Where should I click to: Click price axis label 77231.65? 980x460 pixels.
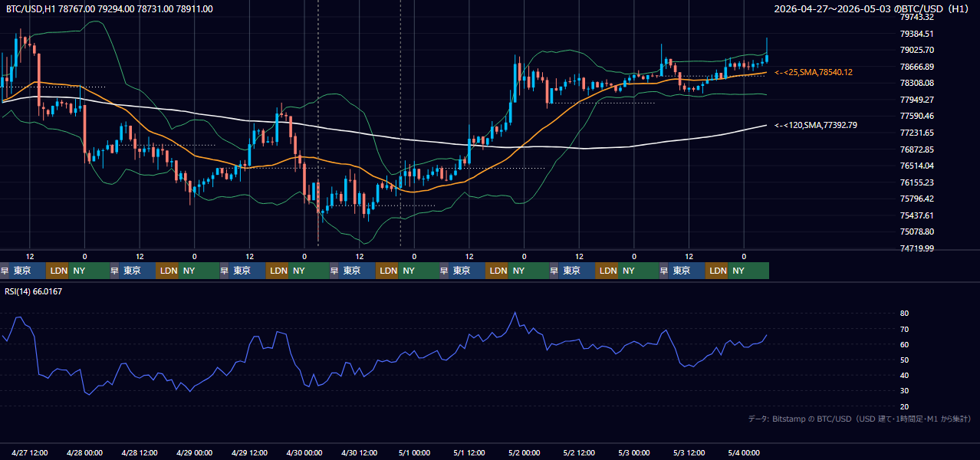tap(916, 133)
